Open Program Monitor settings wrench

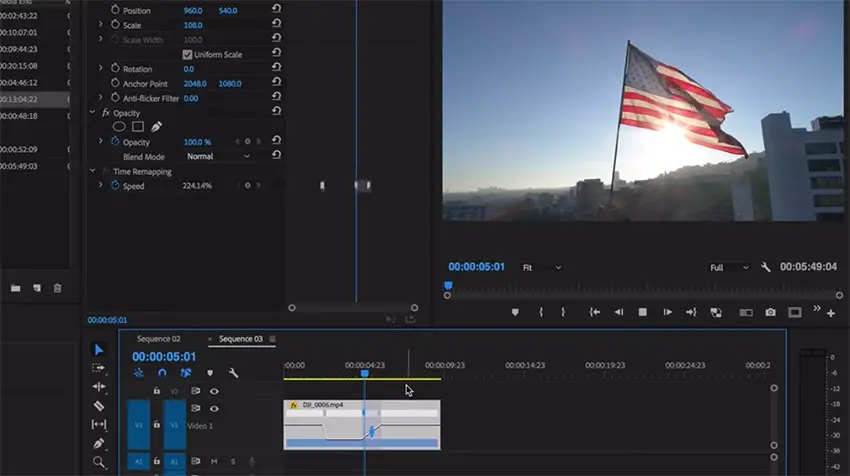765,267
